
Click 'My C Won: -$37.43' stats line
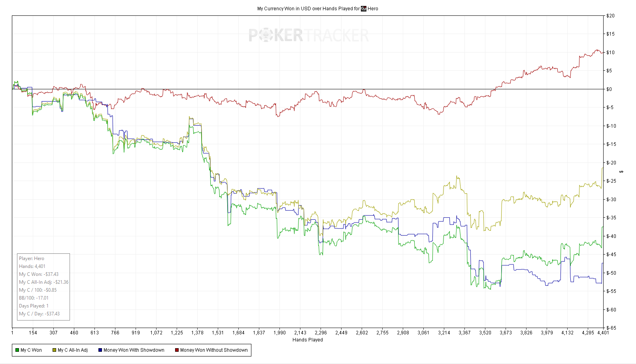pyautogui.click(x=39, y=274)
